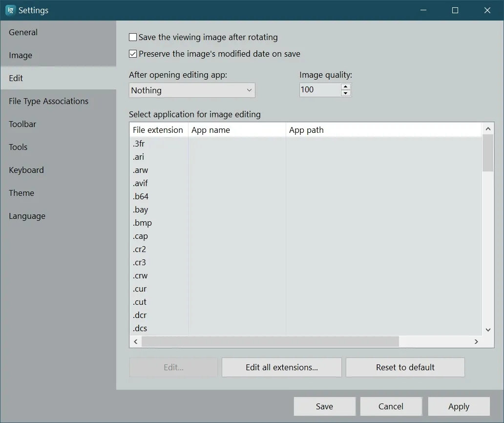The image size is (504, 423).
Task: Open the Tools settings tab
Action: pos(58,147)
